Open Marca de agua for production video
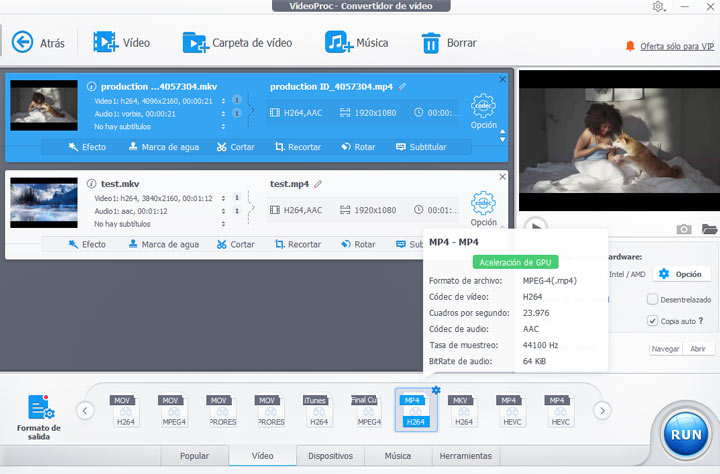This screenshot has width=720, height=474. [x=164, y=147]
